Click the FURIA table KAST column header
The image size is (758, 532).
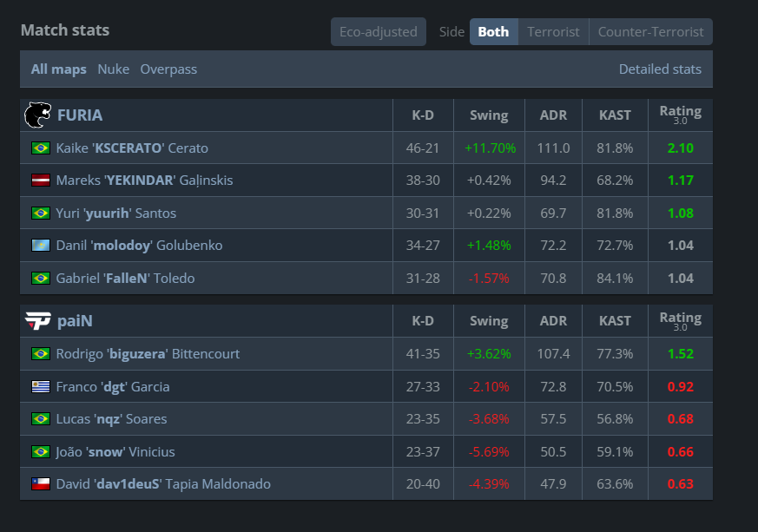pos(615,115)
